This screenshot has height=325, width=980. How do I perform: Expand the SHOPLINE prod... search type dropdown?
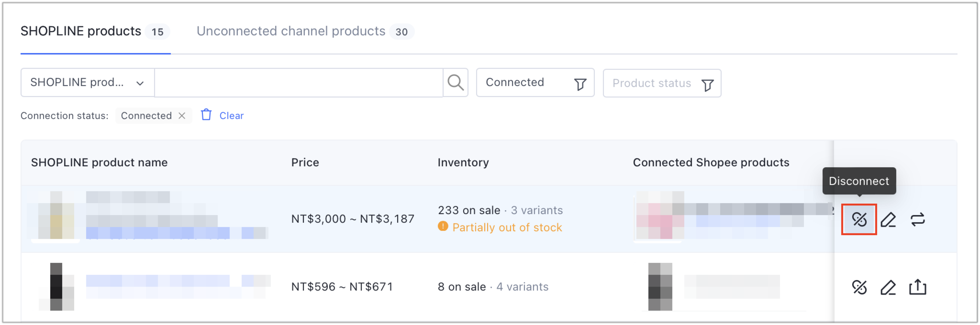[88, 82]
